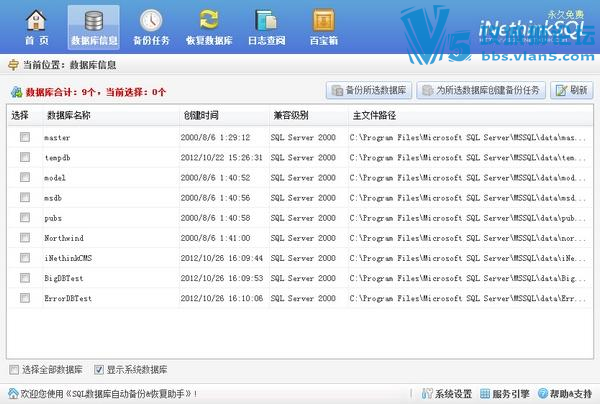Tick the checkbox for model database
Viewport: 600px width, 404px height.
pos(25,177)
